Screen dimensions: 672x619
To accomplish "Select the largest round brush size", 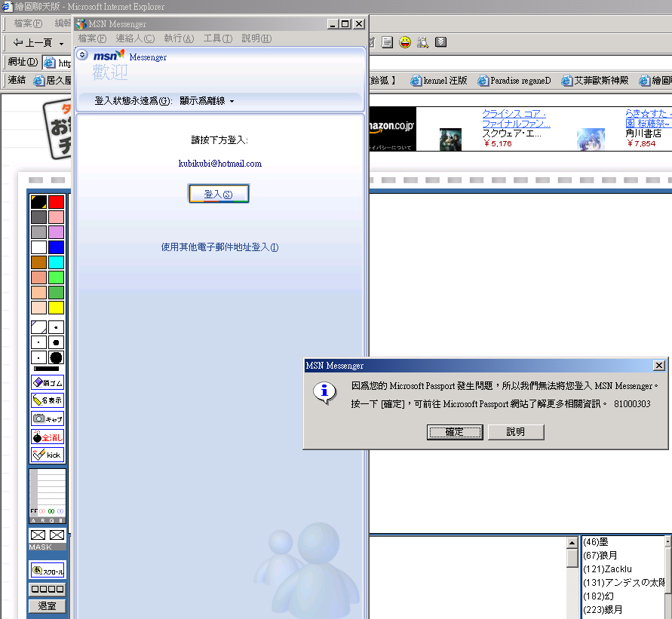I will point(56,357).
